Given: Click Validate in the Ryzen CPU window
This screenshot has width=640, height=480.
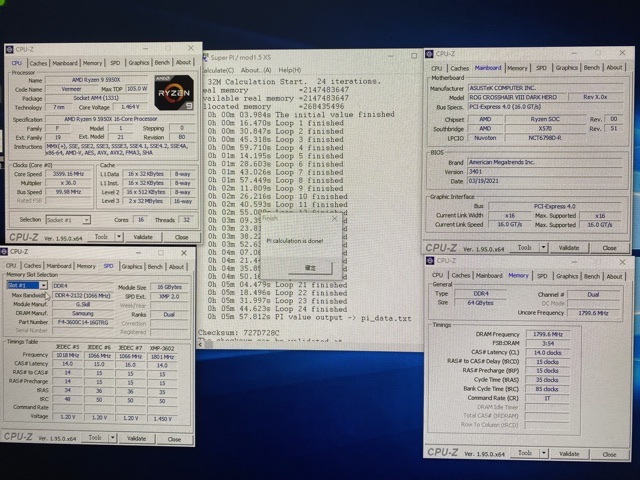Looking at the screenshot, I should pyautogui.click(x=143, y=237).
